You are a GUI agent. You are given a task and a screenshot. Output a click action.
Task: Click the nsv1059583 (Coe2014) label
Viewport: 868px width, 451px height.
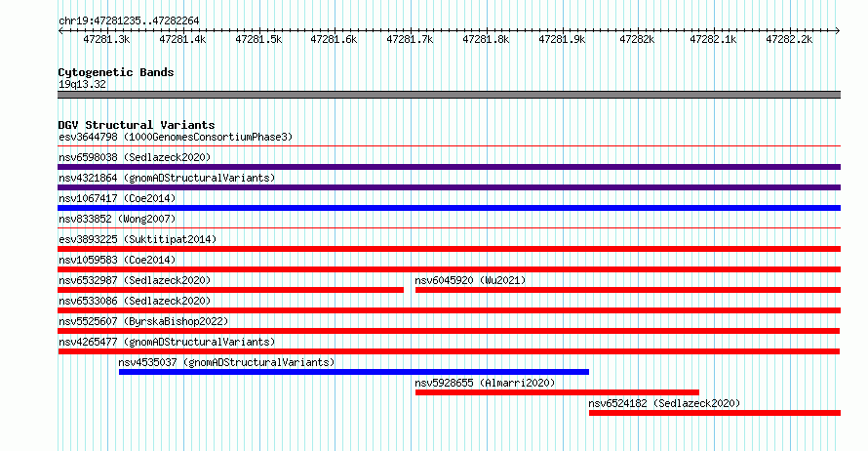(x=117, y=260)
